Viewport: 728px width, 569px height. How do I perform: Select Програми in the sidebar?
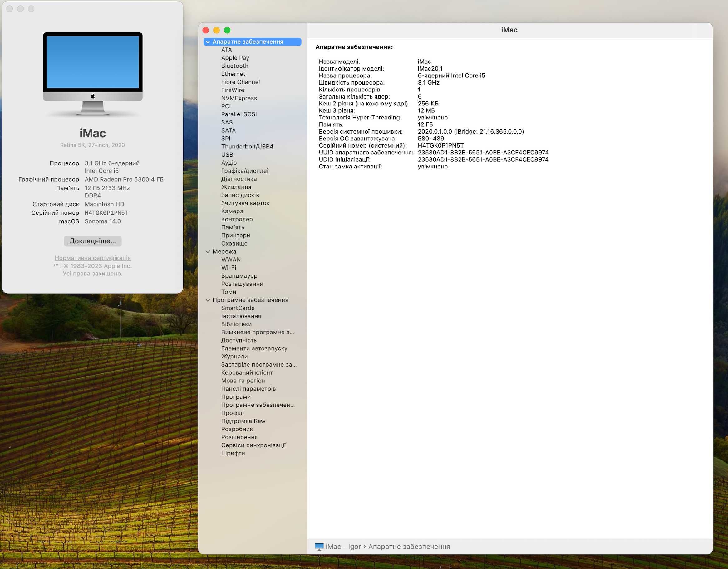[x=236, y=397]
